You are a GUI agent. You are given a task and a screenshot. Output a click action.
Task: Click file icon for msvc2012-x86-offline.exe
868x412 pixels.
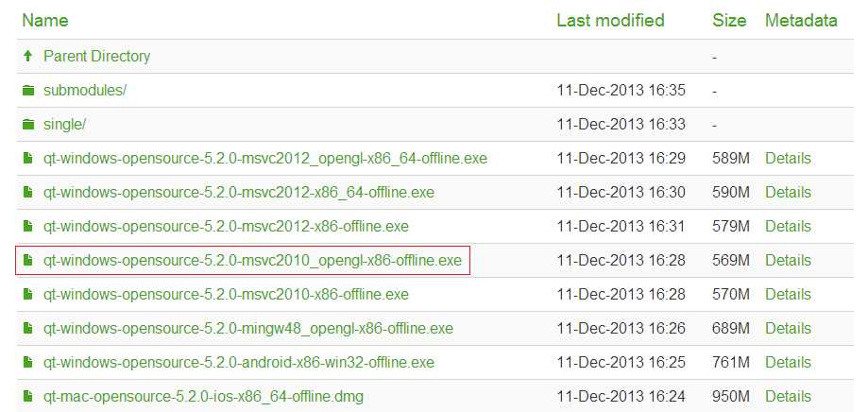27,227
